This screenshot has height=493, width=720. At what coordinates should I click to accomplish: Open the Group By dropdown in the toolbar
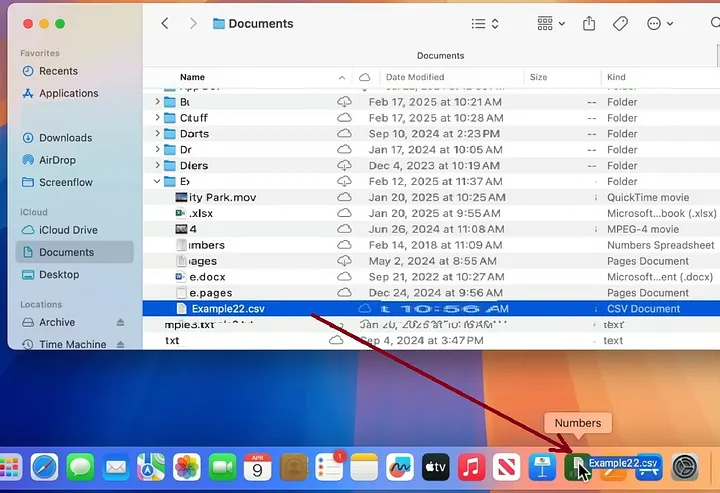(x=551, y=23)
